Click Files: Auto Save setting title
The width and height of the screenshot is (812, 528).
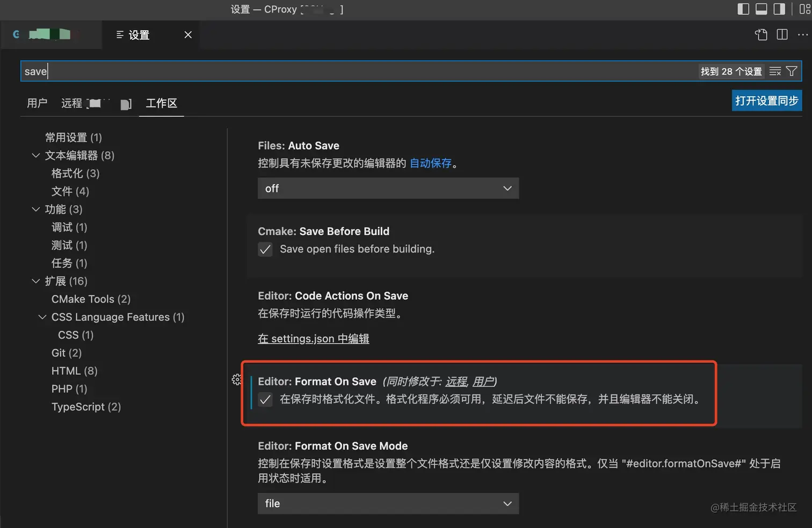click(299, 146)
